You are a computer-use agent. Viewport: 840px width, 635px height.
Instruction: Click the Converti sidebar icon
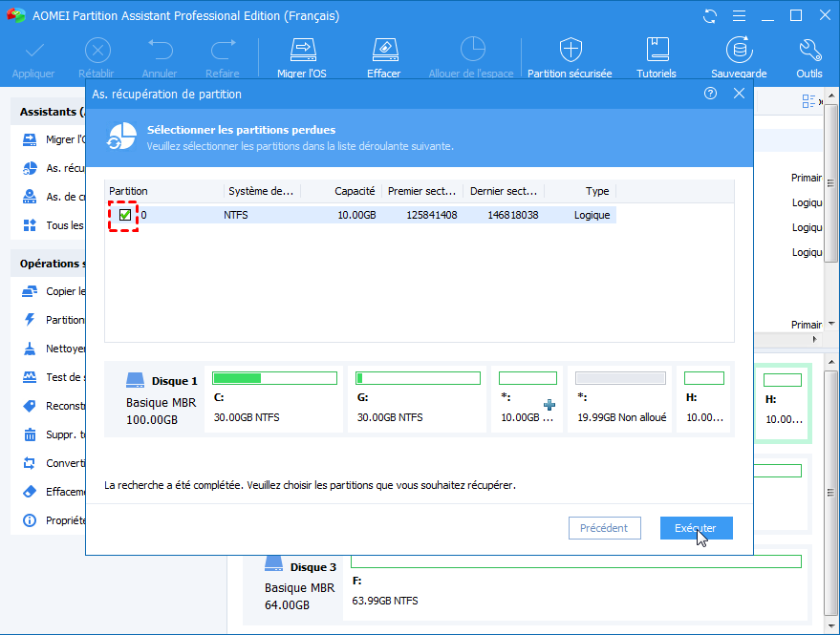point(30,463)
